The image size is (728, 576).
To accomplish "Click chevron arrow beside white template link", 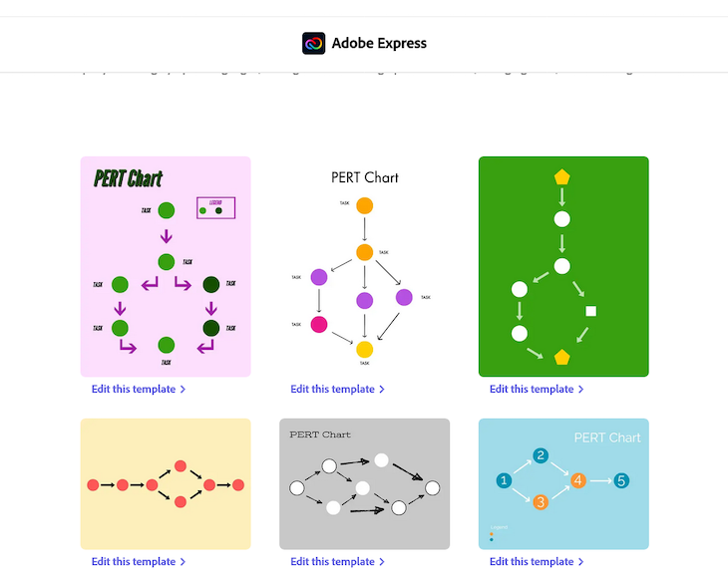I will (x=382, y=390).
